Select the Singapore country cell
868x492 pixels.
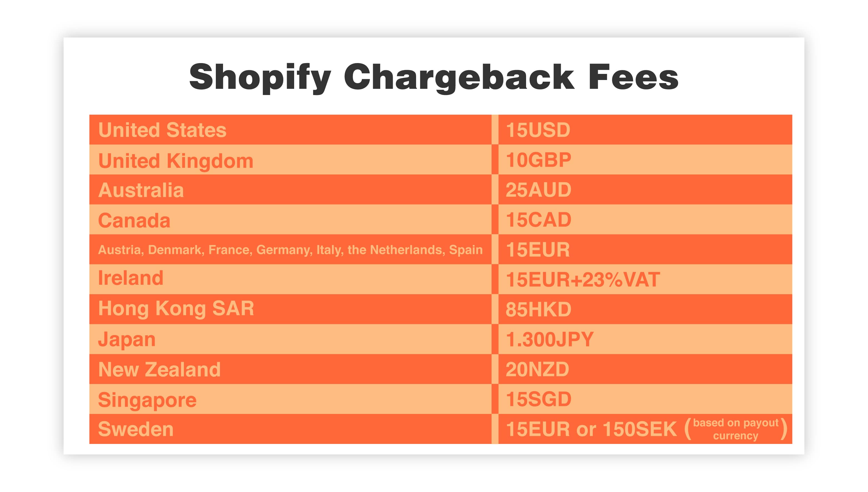coord(290,399)
